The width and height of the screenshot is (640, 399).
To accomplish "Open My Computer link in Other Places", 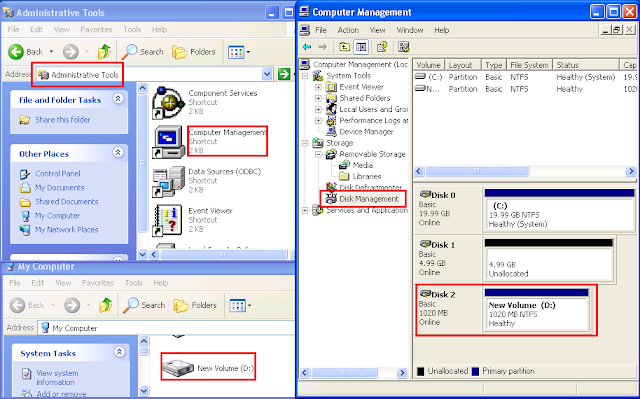I will pyautogui.click(x=57, y=215).
